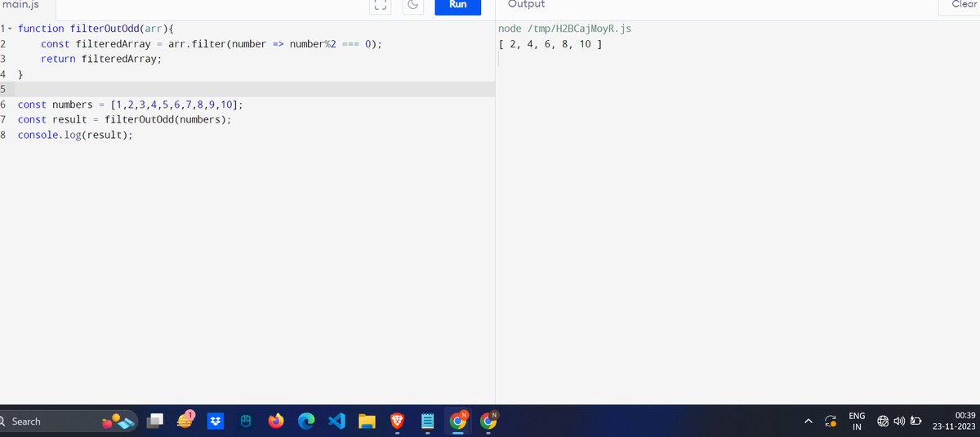Open Visual Studio Code from the taskbar

[336, 421]
